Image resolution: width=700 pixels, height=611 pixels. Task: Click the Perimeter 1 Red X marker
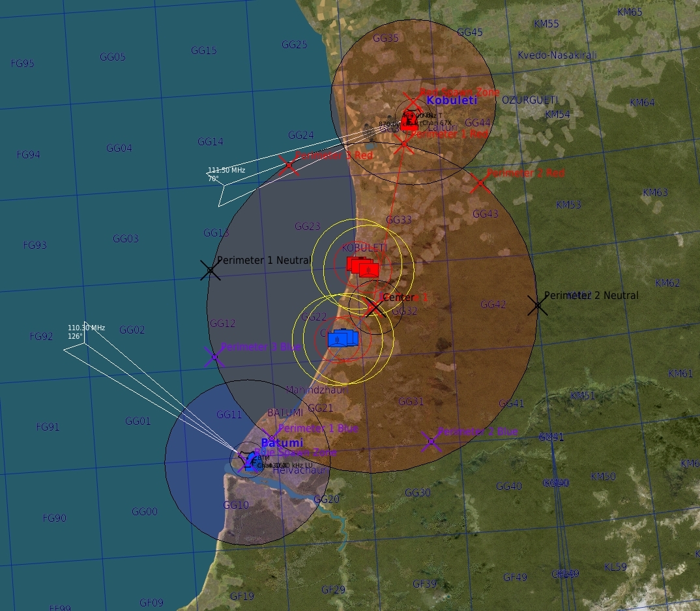click(x=404, y=143)
